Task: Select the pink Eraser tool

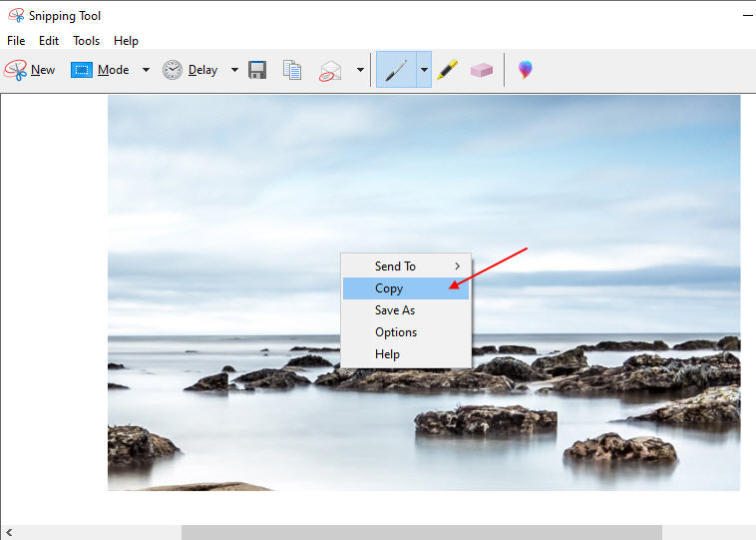Action: pos(481,70)
